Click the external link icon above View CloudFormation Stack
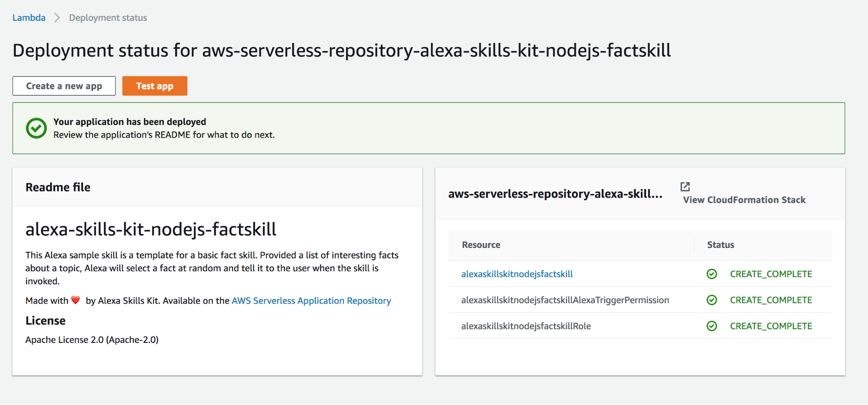The width and height of the screenshot is (868, 405). 685,187
